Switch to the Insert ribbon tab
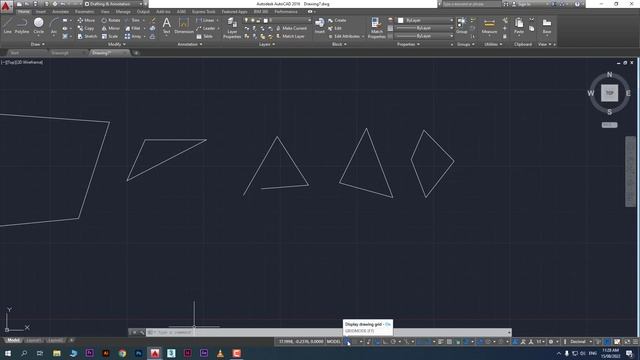This screenshot has height=360, width=640. [41, 12]
